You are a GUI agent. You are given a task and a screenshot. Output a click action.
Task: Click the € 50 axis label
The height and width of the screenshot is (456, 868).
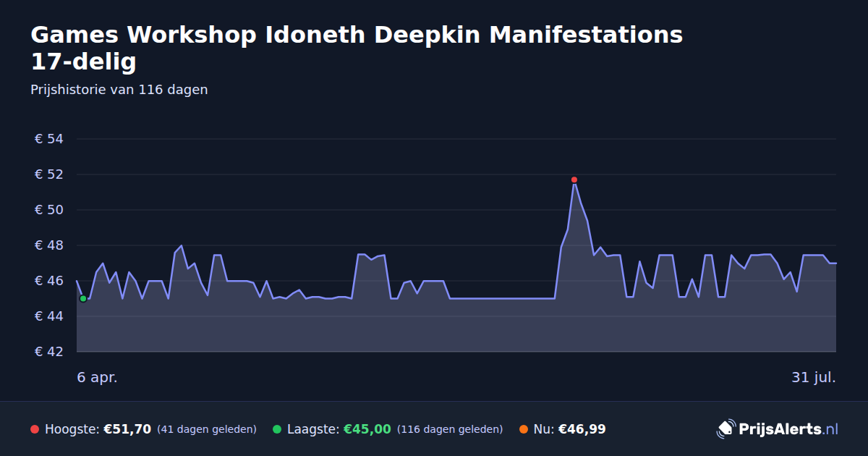[x=49, y=210]
